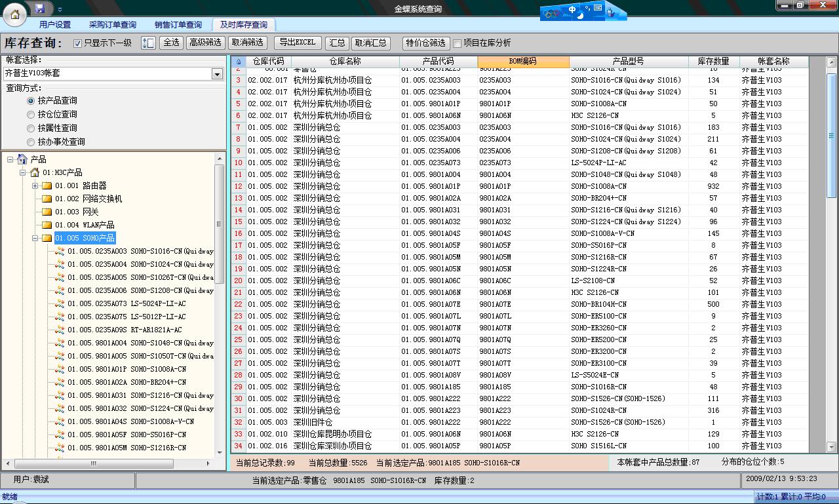
Task: Enable the 项目在库分析 checkbox
Action: coord(458,43)
